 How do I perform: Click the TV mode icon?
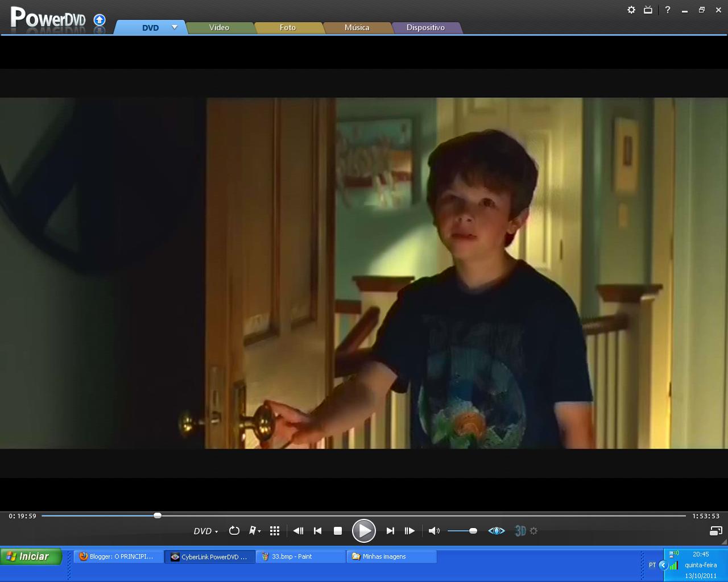pos(648,10)
